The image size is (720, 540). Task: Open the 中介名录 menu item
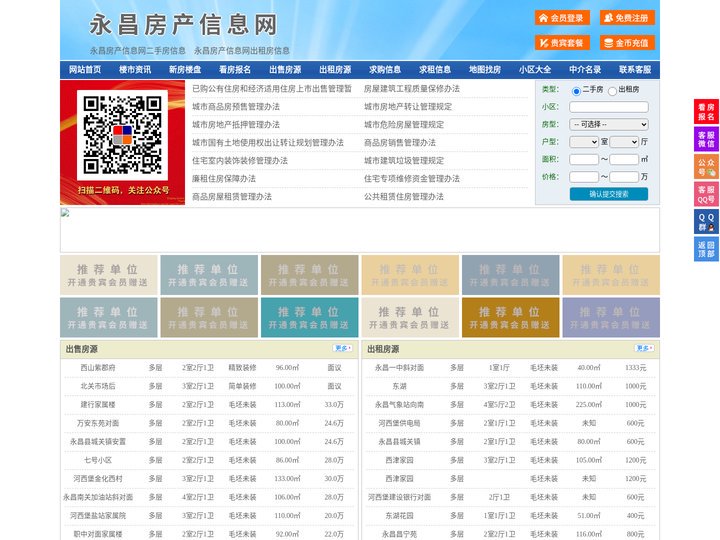(x=585, y=70)
